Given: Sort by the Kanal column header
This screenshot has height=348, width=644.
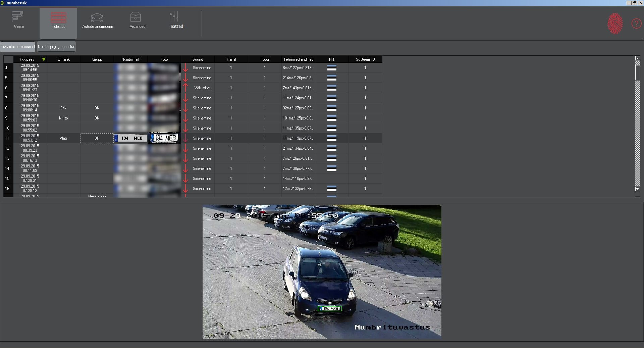Looking at the screenshot, I should pyautogui.click(x=231, y=59).
